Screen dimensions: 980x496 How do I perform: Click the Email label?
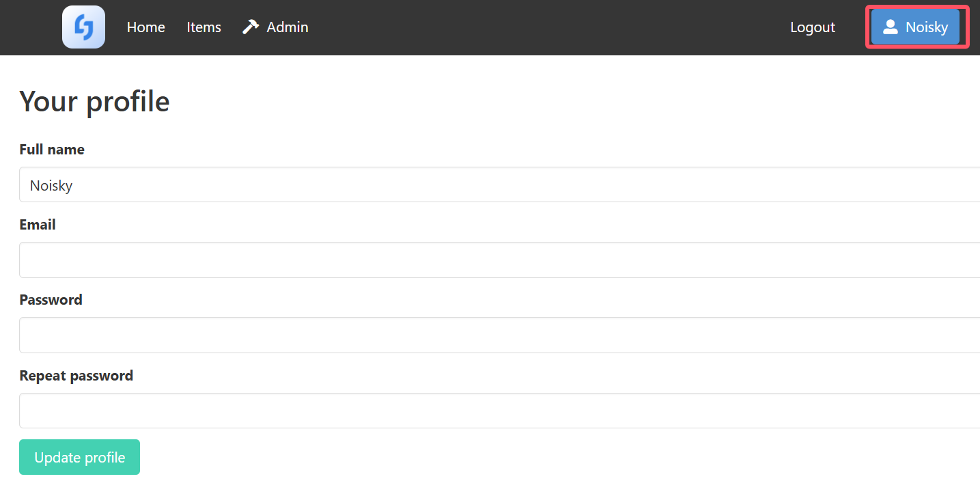pos(38,225)
